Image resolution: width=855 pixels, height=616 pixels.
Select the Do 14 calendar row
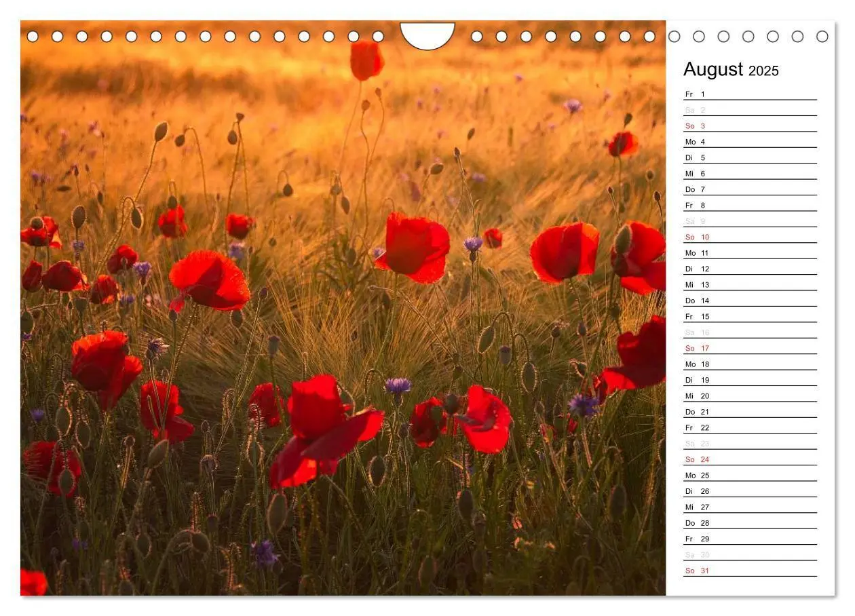point(750,300)
